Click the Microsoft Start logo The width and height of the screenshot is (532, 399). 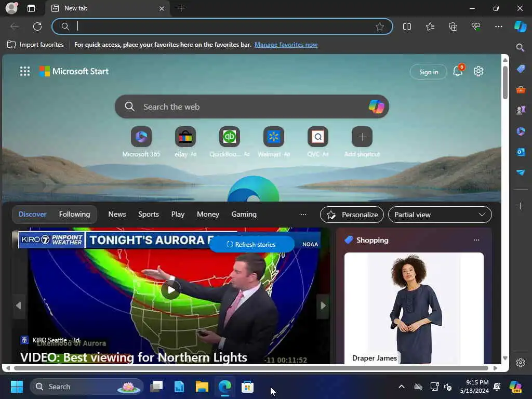pos(74,71)
